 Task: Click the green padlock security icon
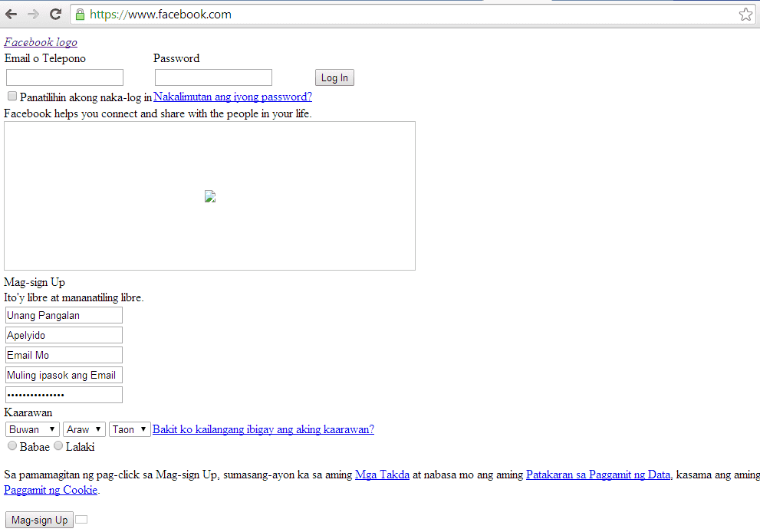tap(80, 15)
